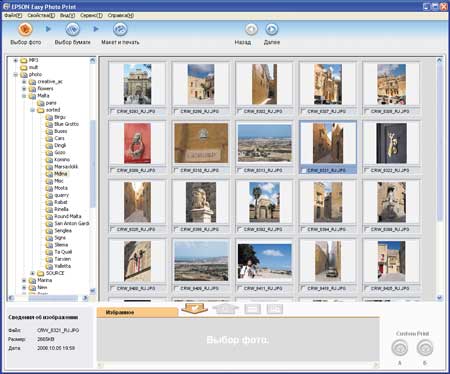Tick checkbox under the stone lion statue photo
The width and height of the screenshot is (450, 374).
pos(176,229)
